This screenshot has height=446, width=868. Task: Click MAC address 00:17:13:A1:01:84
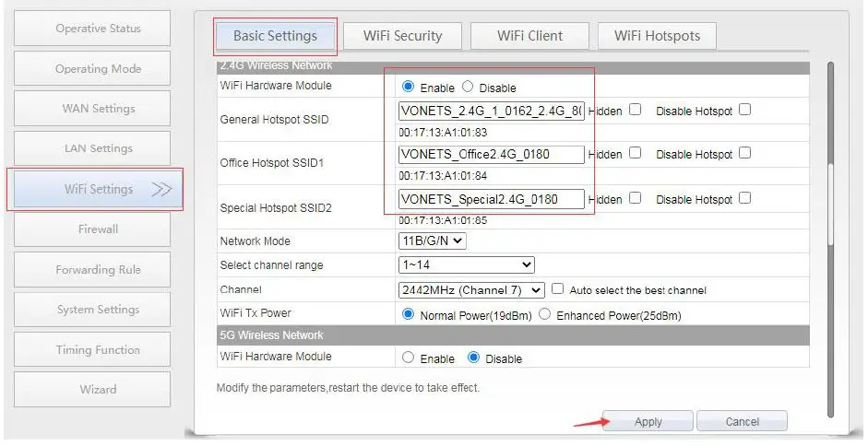[x=443, y=176]
